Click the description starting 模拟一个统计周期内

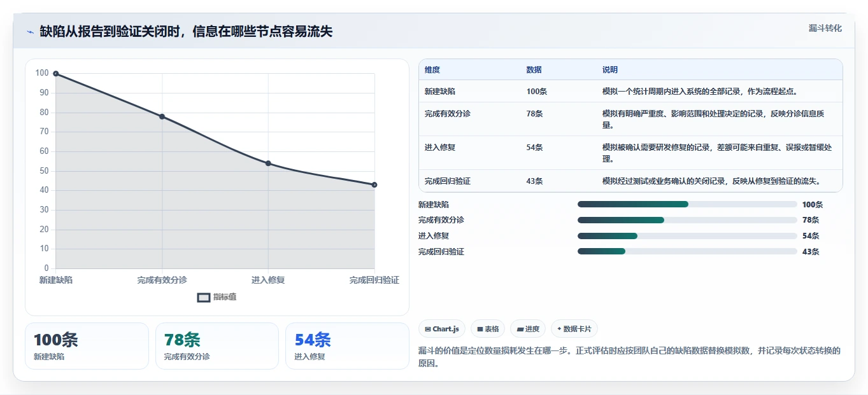[x=701, y=92]
